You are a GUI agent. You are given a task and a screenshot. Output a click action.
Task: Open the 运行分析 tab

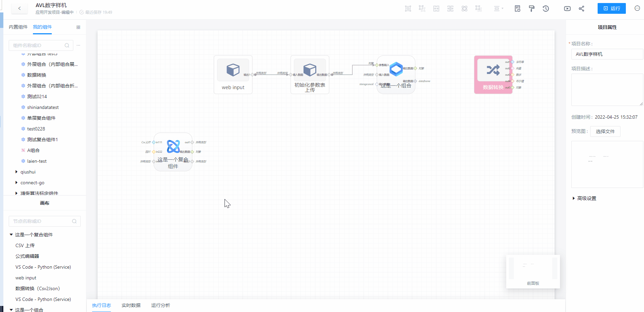coord(161,305)
